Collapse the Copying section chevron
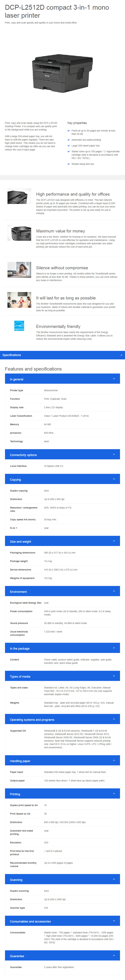This screenshot has height=980, width=125. tap(114, 479)
